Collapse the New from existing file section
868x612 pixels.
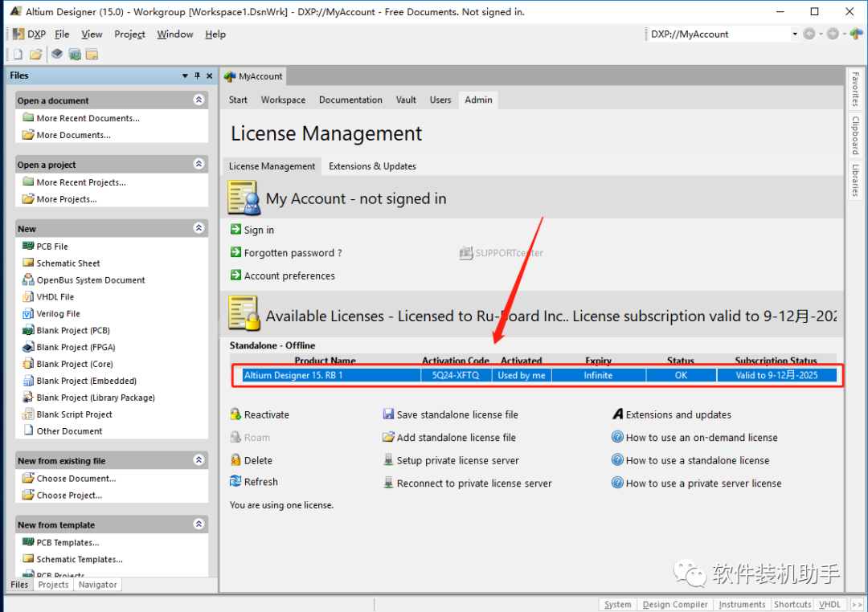(x=199, y=460)
